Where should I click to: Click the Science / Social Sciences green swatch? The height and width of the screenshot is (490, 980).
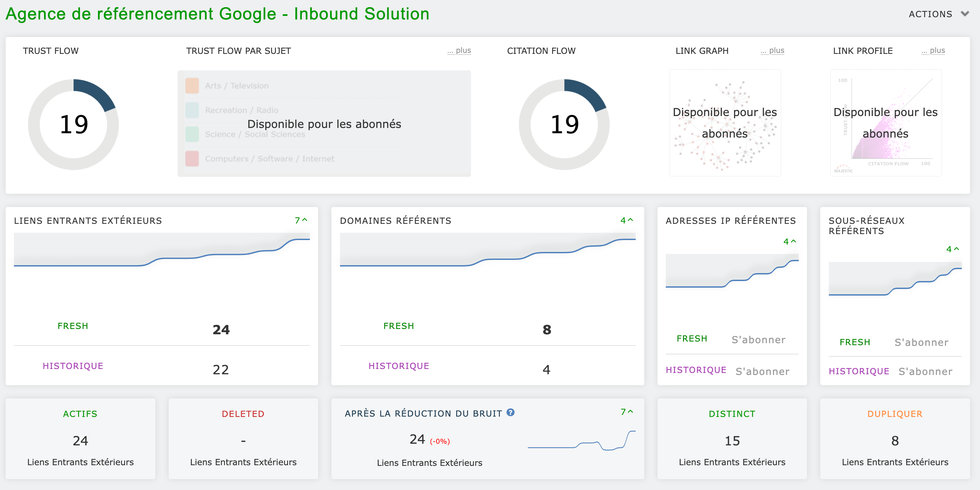192,134
